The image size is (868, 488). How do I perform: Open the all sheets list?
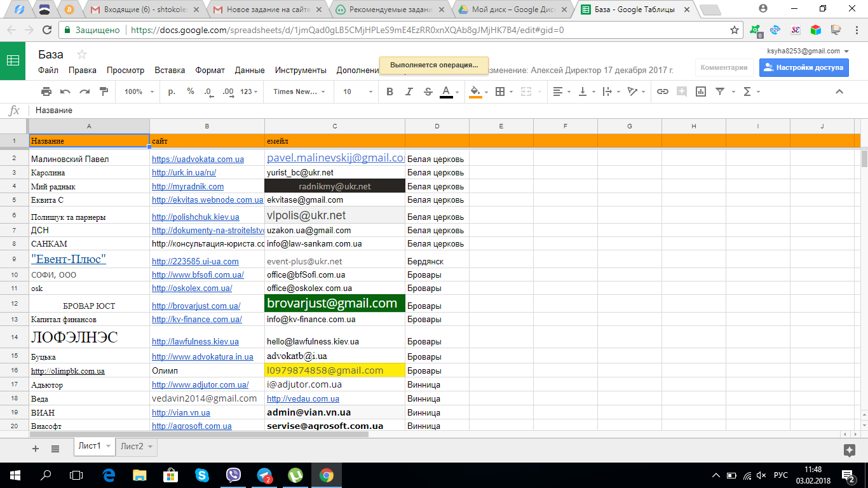55,448
